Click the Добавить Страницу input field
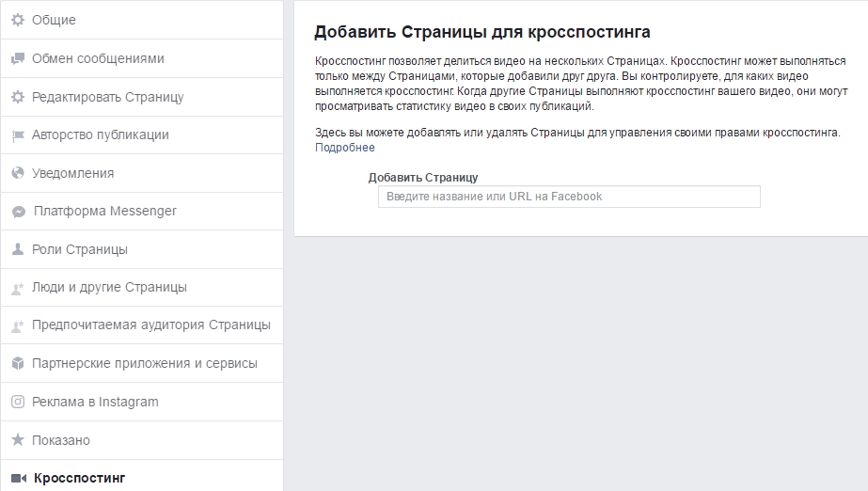Viewport: 868px width, 491px height. pyautogui.click(x=568, y=197)
